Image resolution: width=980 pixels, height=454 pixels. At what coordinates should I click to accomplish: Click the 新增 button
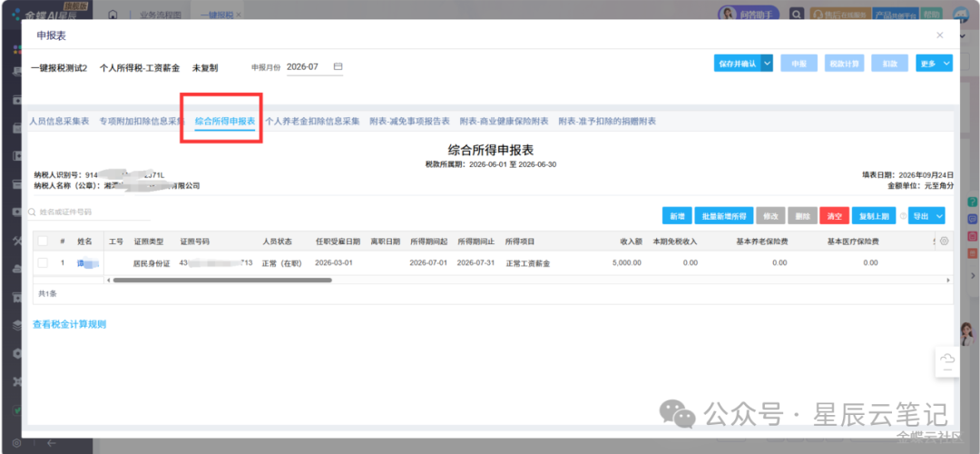(678, 216)
